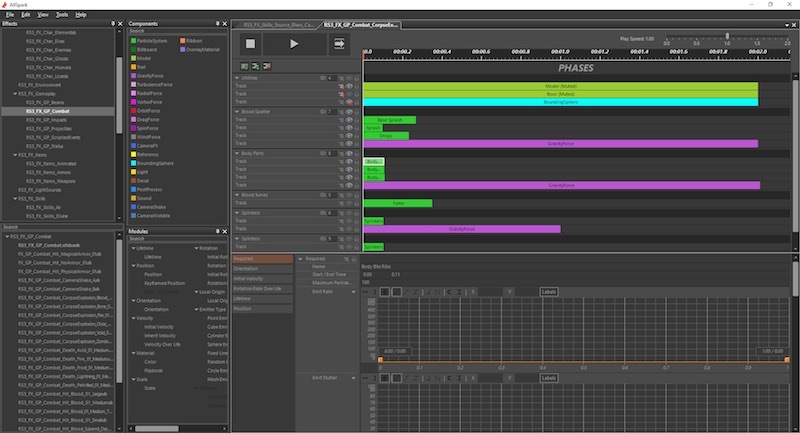Select the SpinForce component

[145, 128]
